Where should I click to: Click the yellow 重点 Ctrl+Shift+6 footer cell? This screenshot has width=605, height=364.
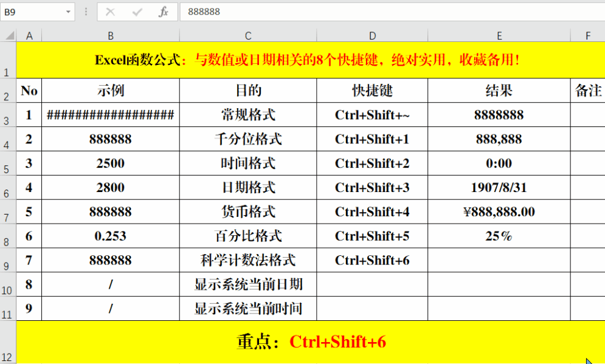click(311, 342)
